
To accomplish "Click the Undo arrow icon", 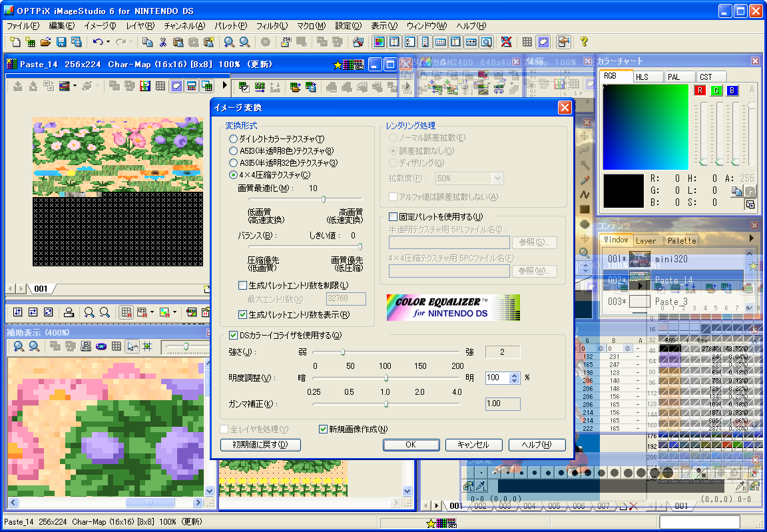I will [x=98, y=42].
